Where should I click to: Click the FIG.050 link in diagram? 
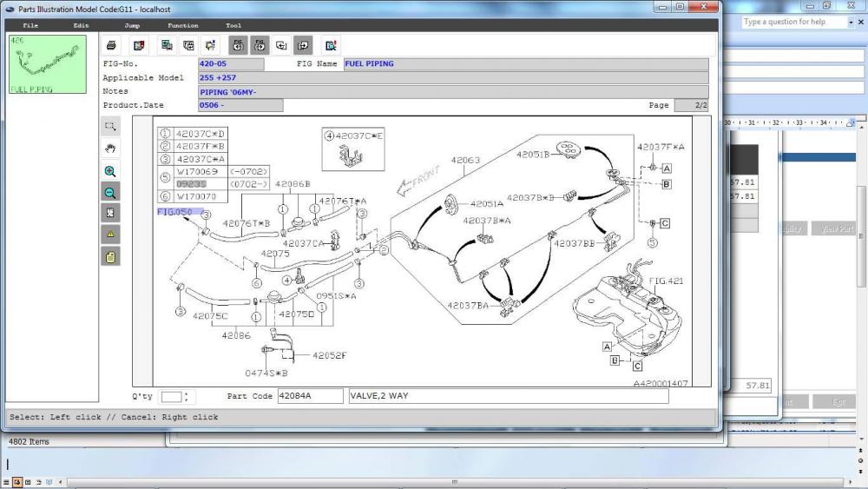pos(174,212)
